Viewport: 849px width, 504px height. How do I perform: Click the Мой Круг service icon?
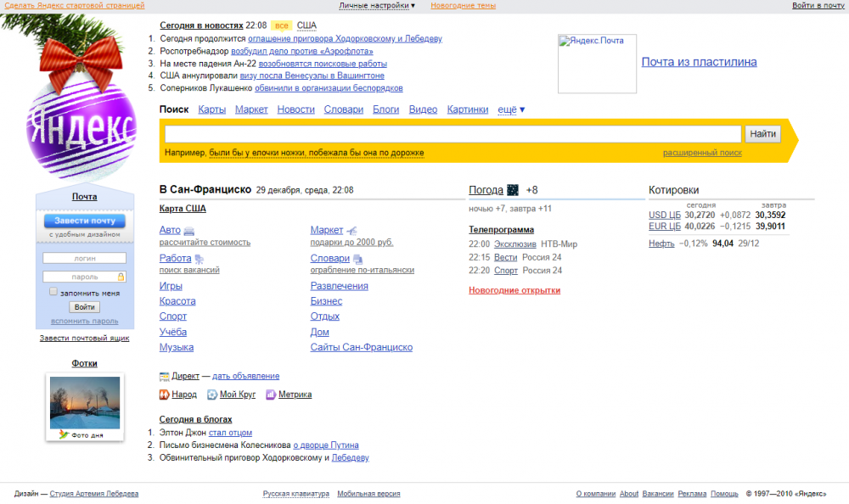tap(212, 395)
